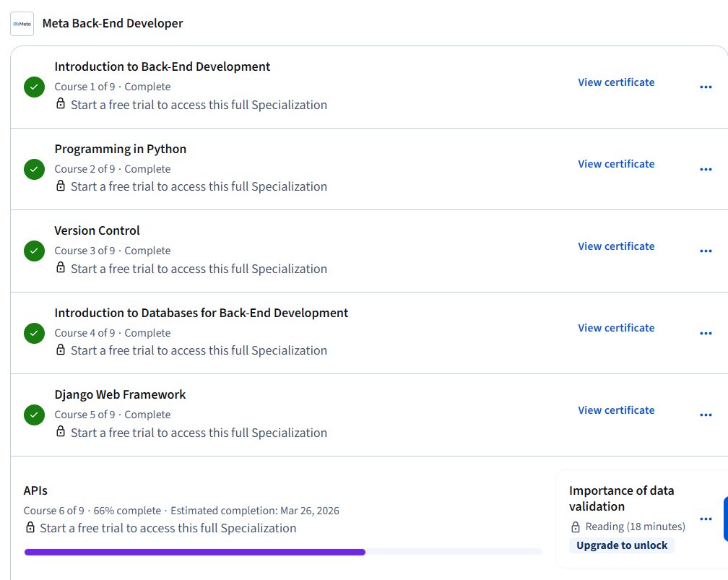Click green checkmark for Programming in Python

(x=35, y=169)
